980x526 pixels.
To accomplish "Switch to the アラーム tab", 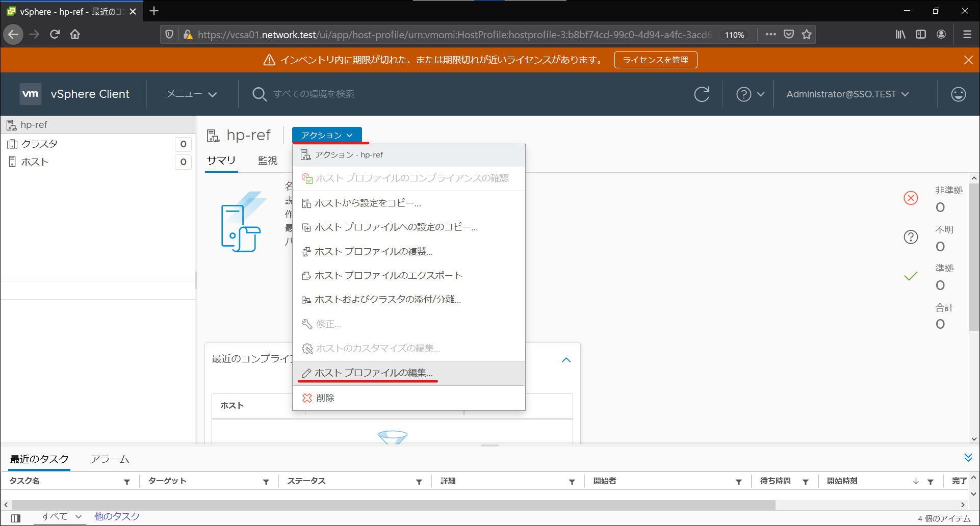I will pyautogui.click(x=110, y=459).
